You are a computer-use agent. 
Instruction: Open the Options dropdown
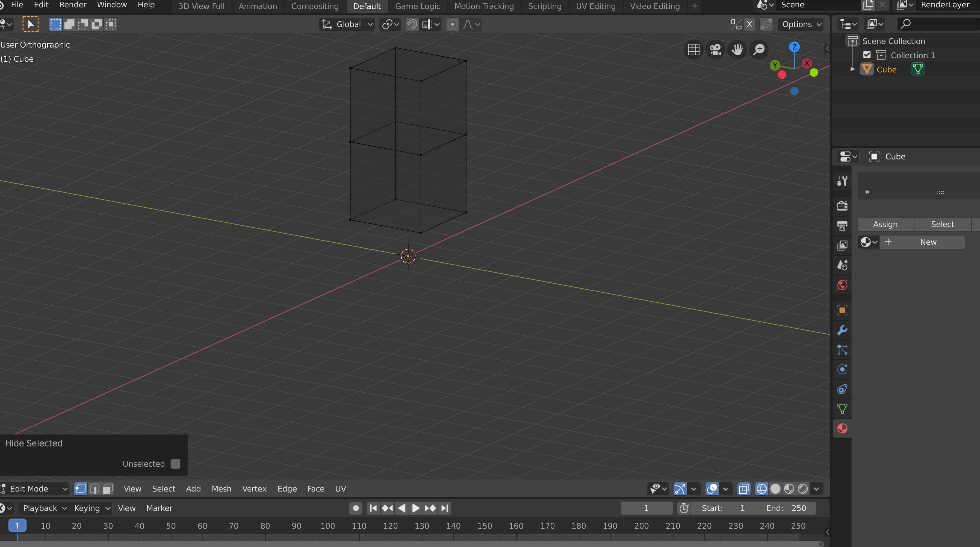(x=801, y=24)
